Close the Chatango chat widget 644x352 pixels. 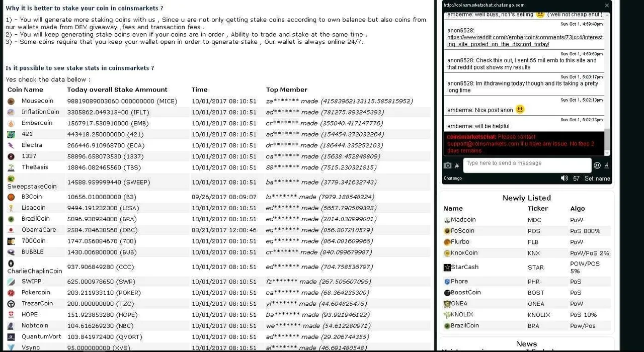(607, 5)
